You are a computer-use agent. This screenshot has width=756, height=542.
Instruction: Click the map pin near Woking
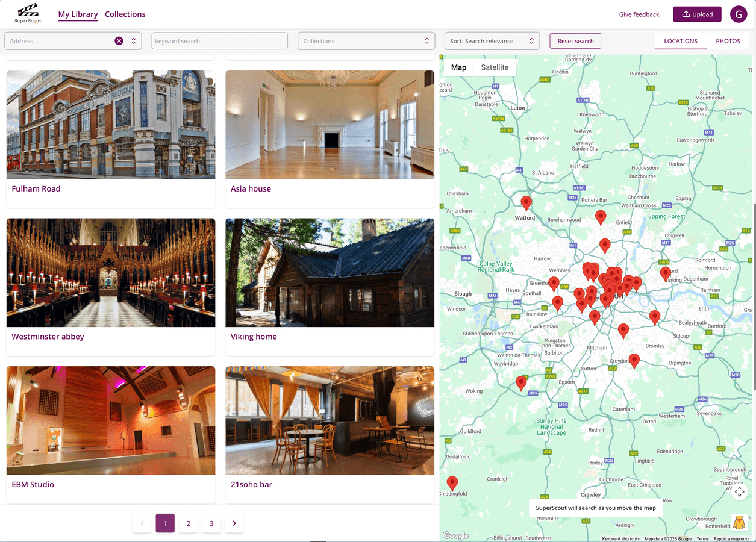pos(521,383)
